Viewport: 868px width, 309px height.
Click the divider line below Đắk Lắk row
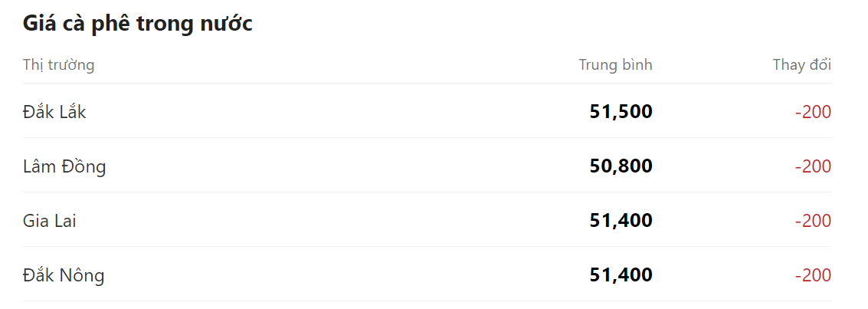tap(427, 138)
